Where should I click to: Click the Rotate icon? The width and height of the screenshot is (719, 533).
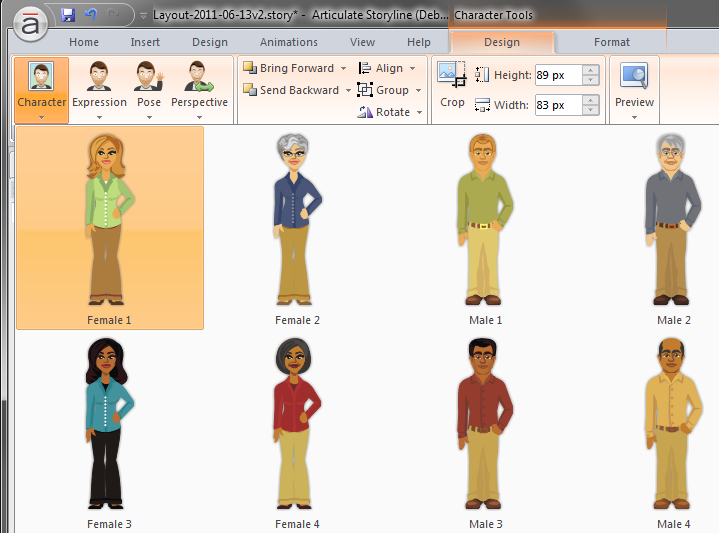coord(365,111)
